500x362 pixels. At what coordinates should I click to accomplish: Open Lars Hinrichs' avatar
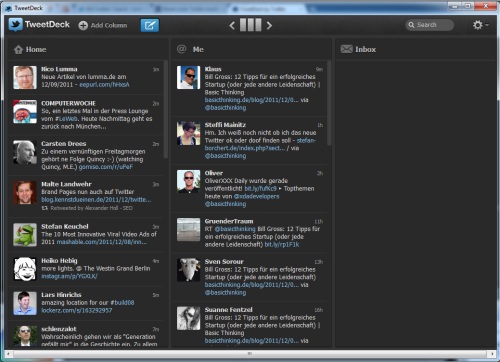(x=25, y=303)
